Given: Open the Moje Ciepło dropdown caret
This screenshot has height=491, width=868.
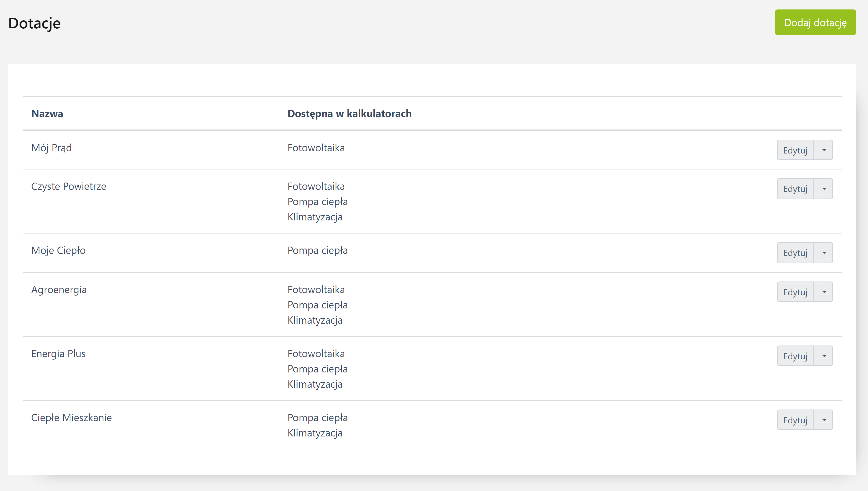Looking at the screenshot, I should 824,253.
